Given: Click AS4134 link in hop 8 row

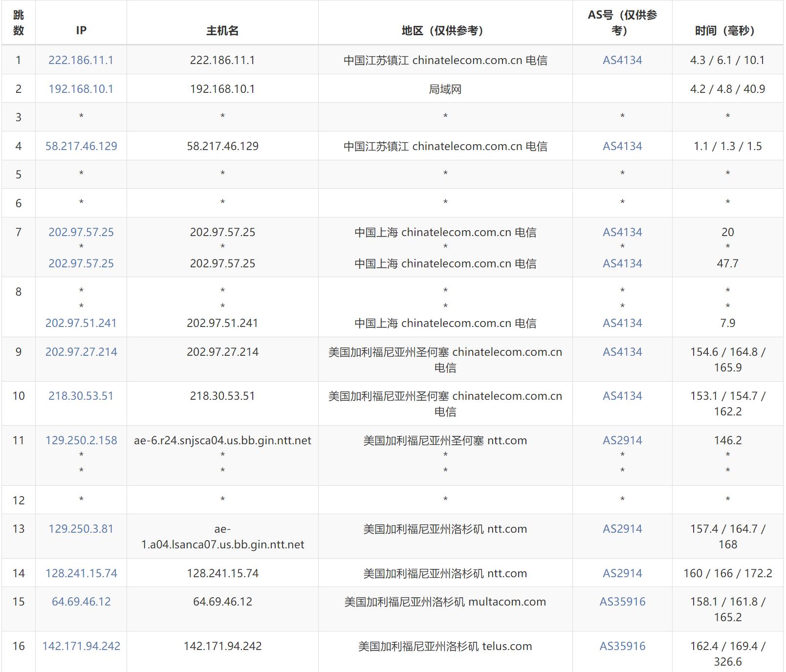Looking at the screenshot, I should (x=622, y=323).
